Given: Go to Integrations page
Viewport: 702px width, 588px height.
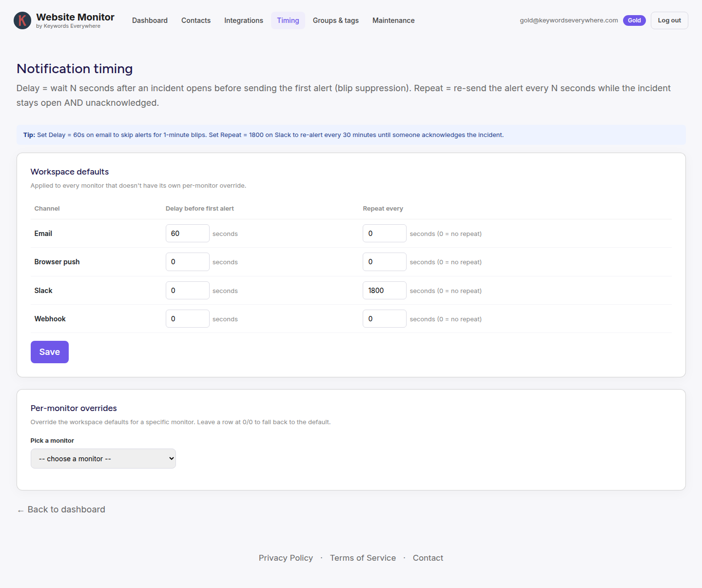Looking at the screenshot, I should (x=244, y=20).
